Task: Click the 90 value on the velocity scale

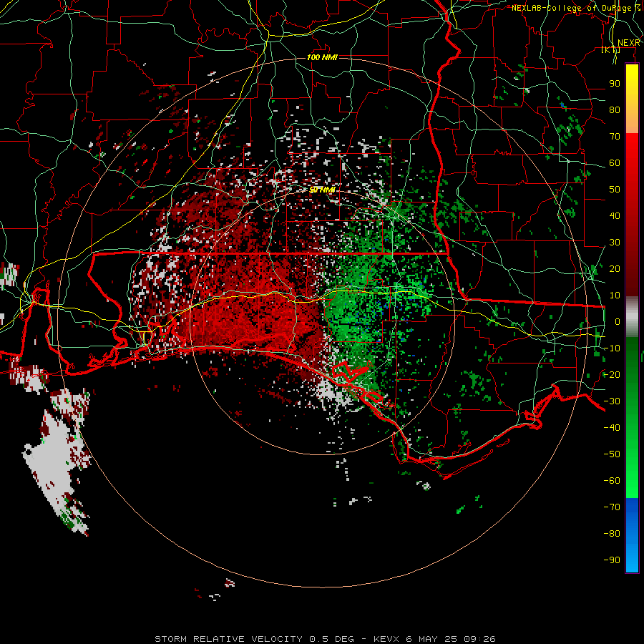Action: (615, 84)
